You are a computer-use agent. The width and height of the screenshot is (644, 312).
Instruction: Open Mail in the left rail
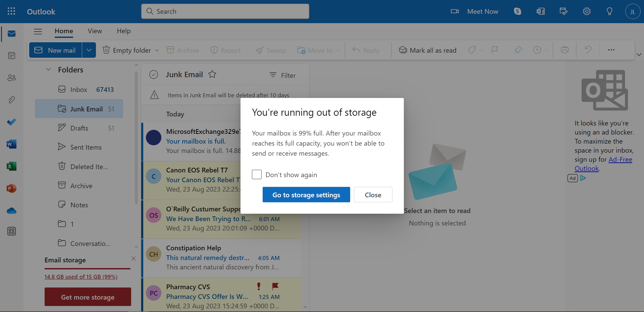point(12,34)
